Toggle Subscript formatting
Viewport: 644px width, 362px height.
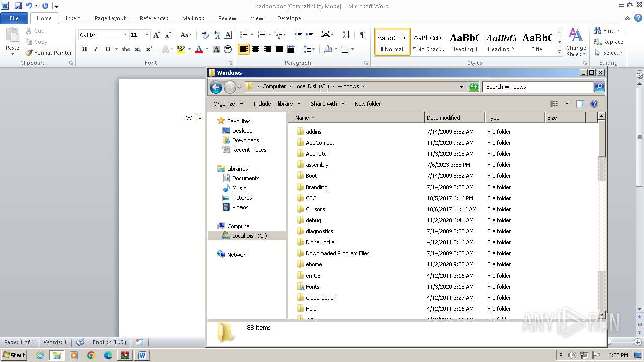(138, 49)
